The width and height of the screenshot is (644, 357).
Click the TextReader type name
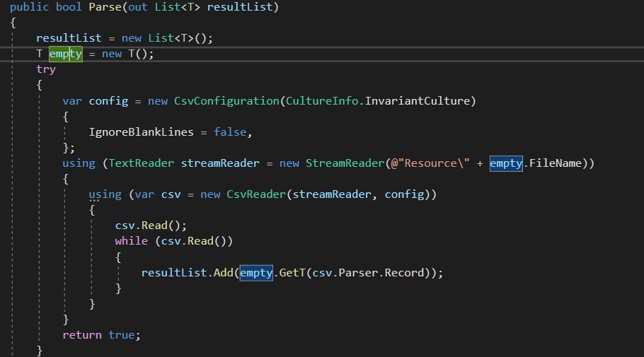(x=141, y=163)
